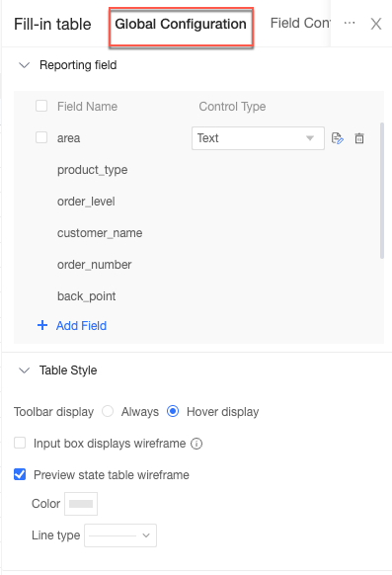This screenshot has height=575, width=392.
Task: Click the Reporting field list scrollbar
Action: (382, 191)
